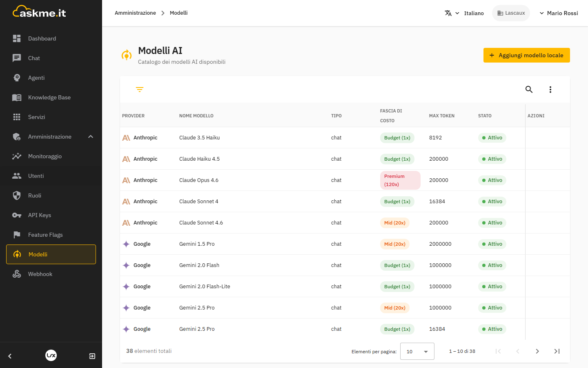Viewport: 588px width, 368px height.
Task: Click Aggiungi modello locale button
Action: point(527,55)
